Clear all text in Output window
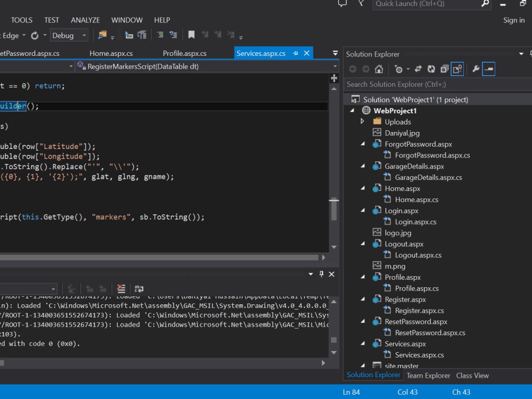532x399 pixels. point(121,289)
